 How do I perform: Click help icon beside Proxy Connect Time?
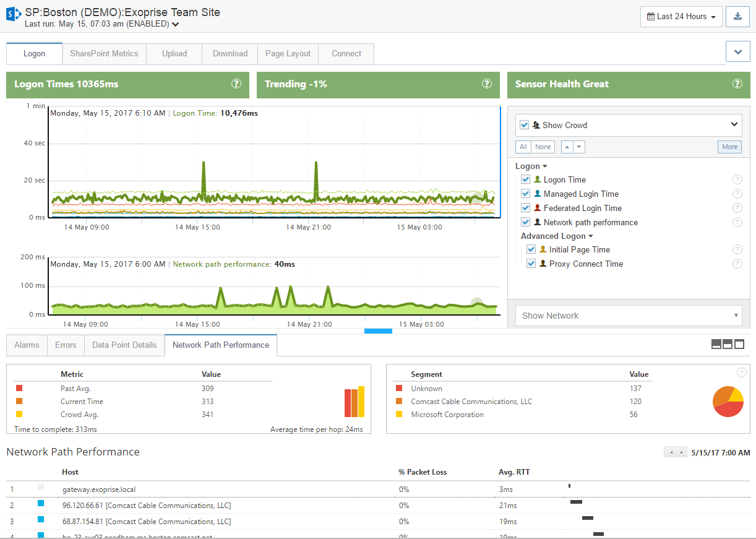point(737,264)
